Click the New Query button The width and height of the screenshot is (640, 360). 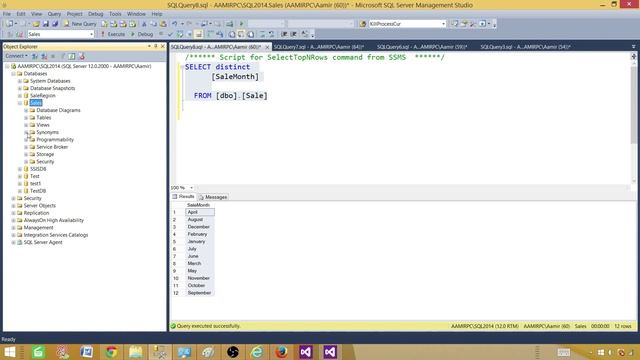tap(80, 24)
